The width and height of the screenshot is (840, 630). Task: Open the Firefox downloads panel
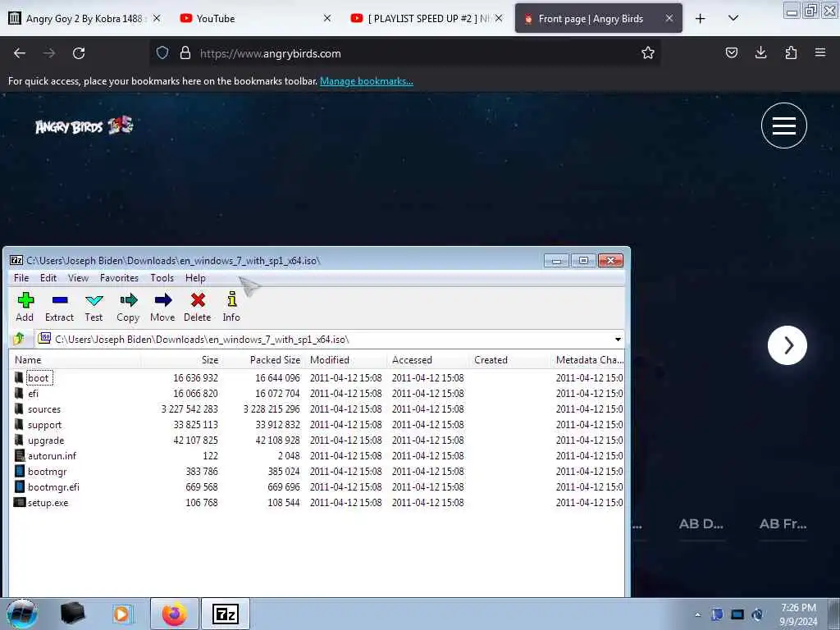pyautogui.click(x=760, y=52)
